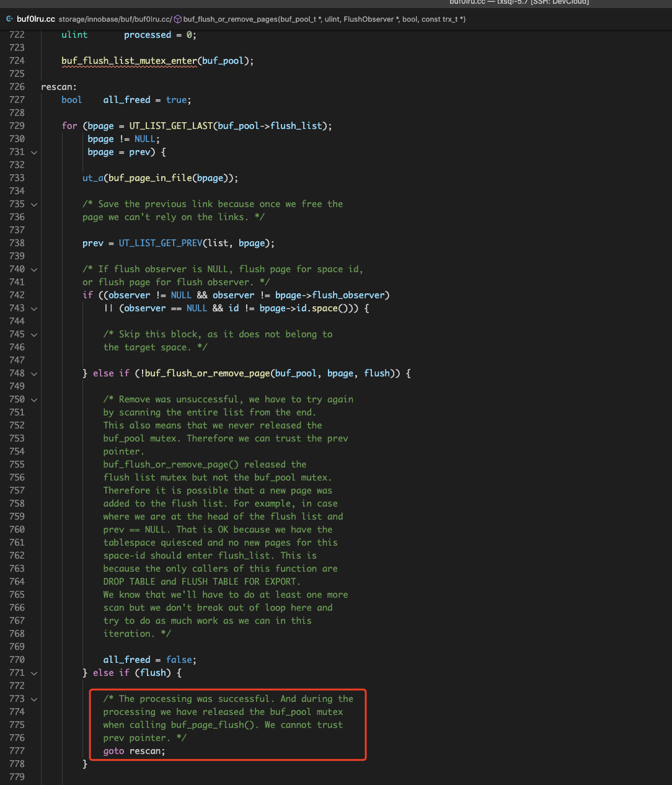Click line number 726 beside the rescan label

(x=17, y=87)
